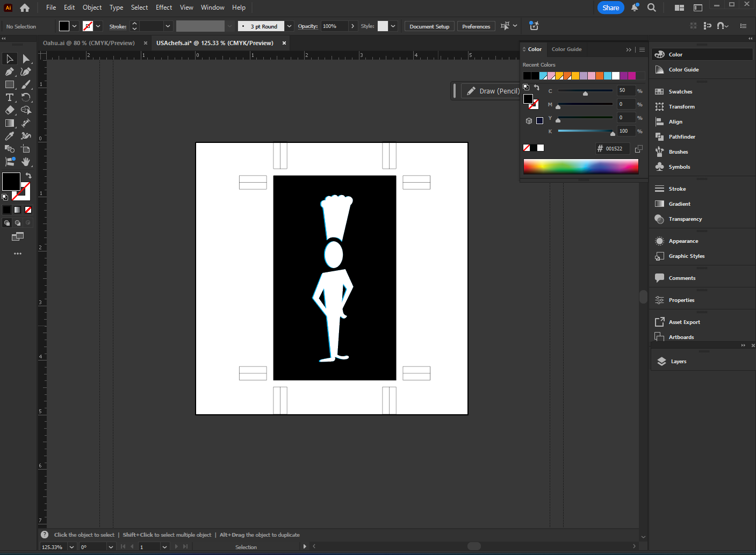Open the 3 pt Round brush dropdown
The image size is (756, 555).
click(x=289, y=26)
